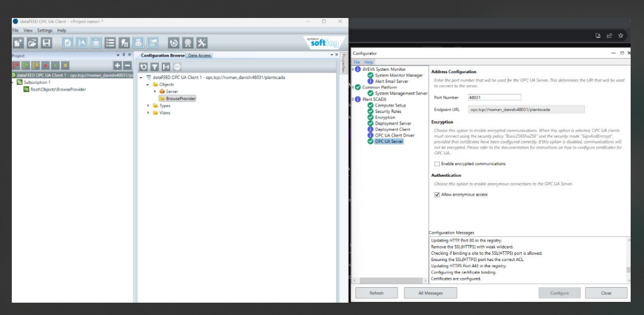Viewport: 644px width, 315px height.
Task: Click the All Messages button
Action: [x=430, y=293]
